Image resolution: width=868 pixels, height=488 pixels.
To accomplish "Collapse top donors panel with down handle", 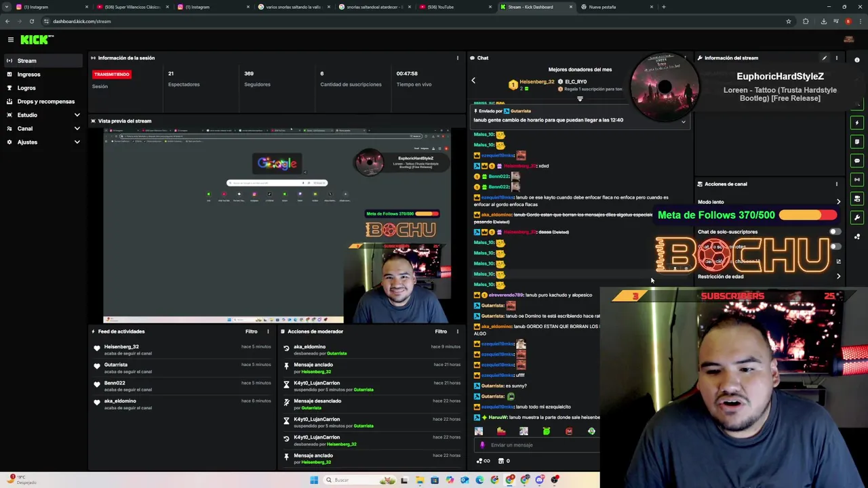I will 580,99.
